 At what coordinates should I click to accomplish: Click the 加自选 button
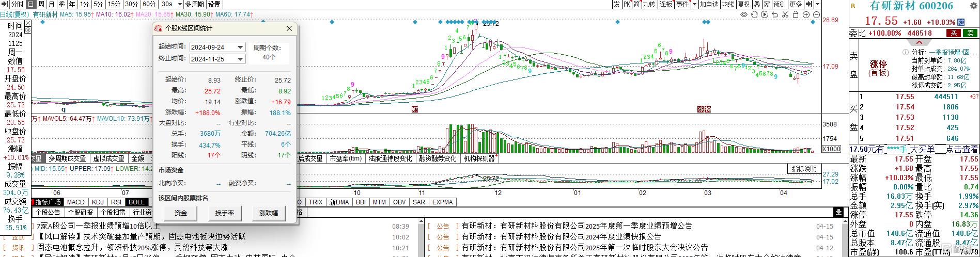(x=709, y=4)
